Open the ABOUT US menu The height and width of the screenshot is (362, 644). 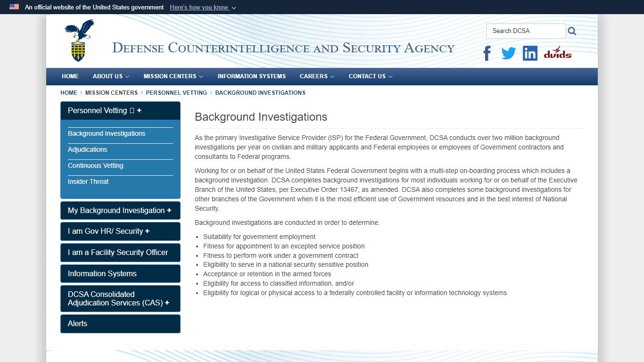point(111,76)
